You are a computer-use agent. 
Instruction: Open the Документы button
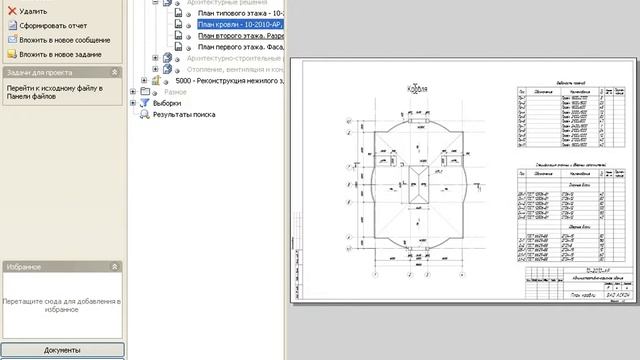[62, 350]
